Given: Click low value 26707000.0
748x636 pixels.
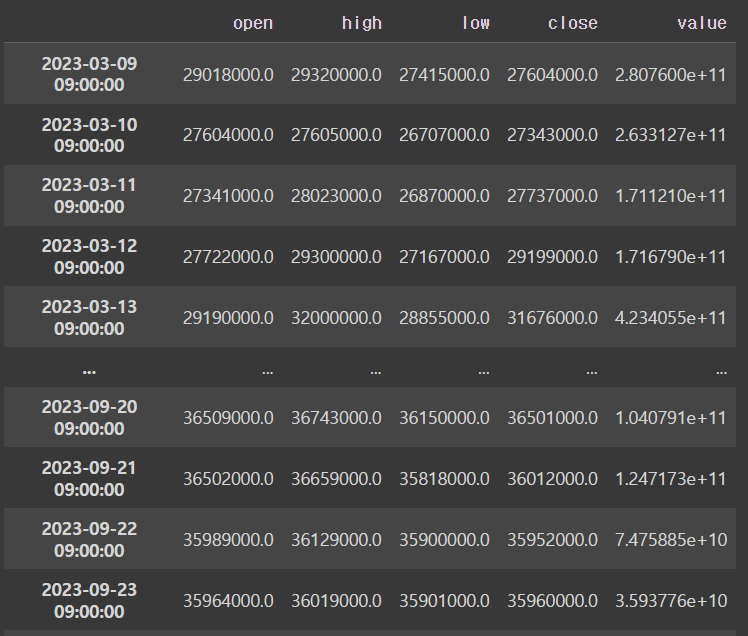Looking at the screenshot, I should (x=444, y=135).
